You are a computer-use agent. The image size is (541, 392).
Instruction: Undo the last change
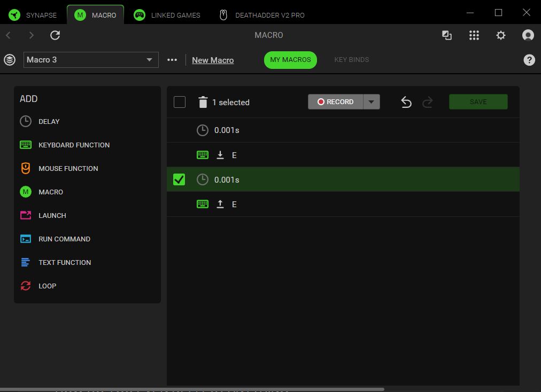pos(406,102)
